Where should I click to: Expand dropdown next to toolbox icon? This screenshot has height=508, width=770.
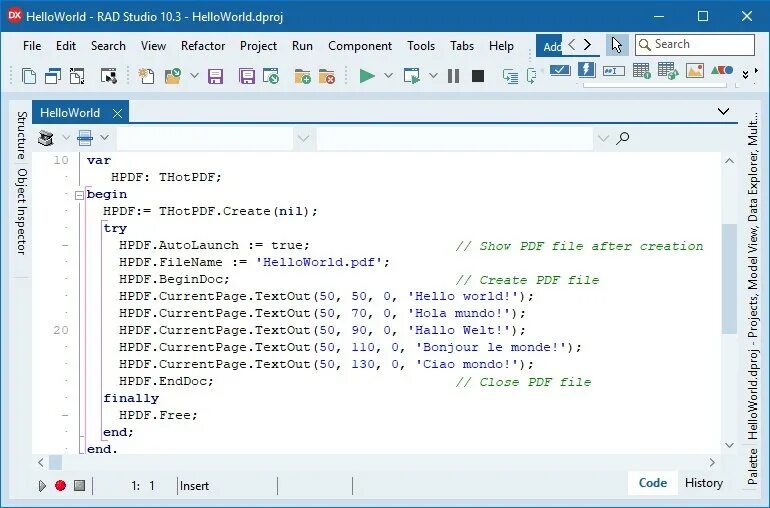[65, 138]
